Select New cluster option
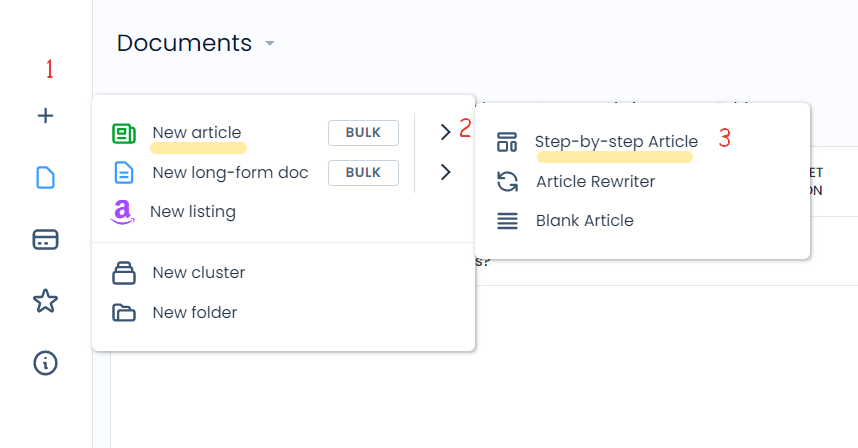Image resolution: width=858 pixels, height=448 pixels. point(199,272)
